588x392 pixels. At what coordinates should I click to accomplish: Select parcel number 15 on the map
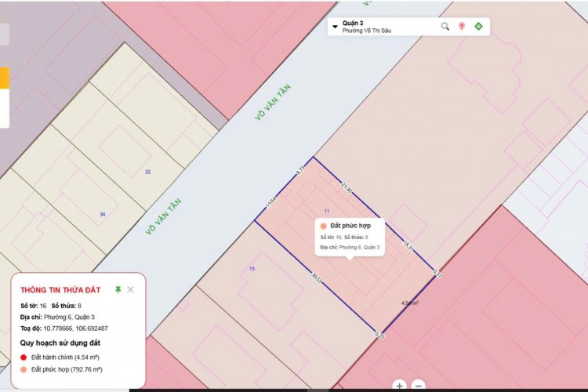point(252,269)
